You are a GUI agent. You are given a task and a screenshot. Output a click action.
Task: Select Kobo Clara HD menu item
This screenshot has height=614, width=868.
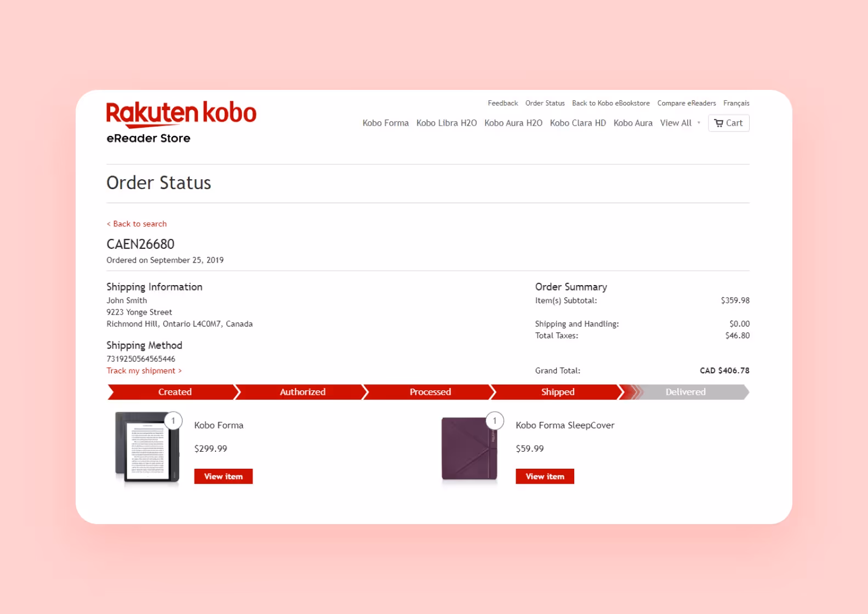(578, 123)
